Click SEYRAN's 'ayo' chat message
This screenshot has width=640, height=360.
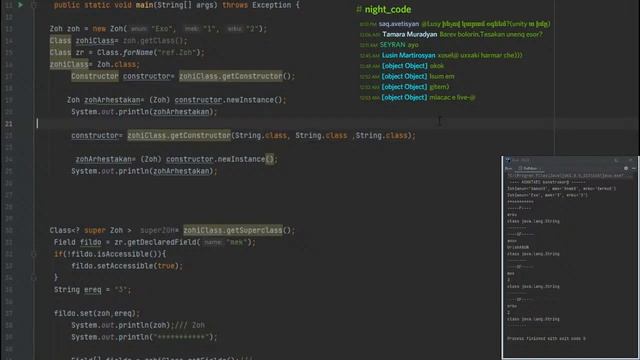pos(389,45)
